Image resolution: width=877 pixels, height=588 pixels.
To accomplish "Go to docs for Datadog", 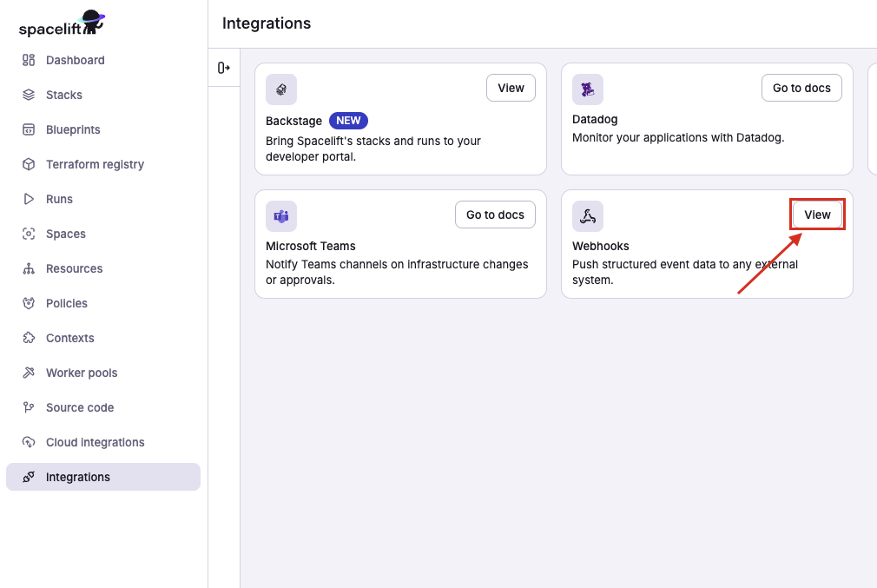I will pyautogui.click(x=801, y=88).
